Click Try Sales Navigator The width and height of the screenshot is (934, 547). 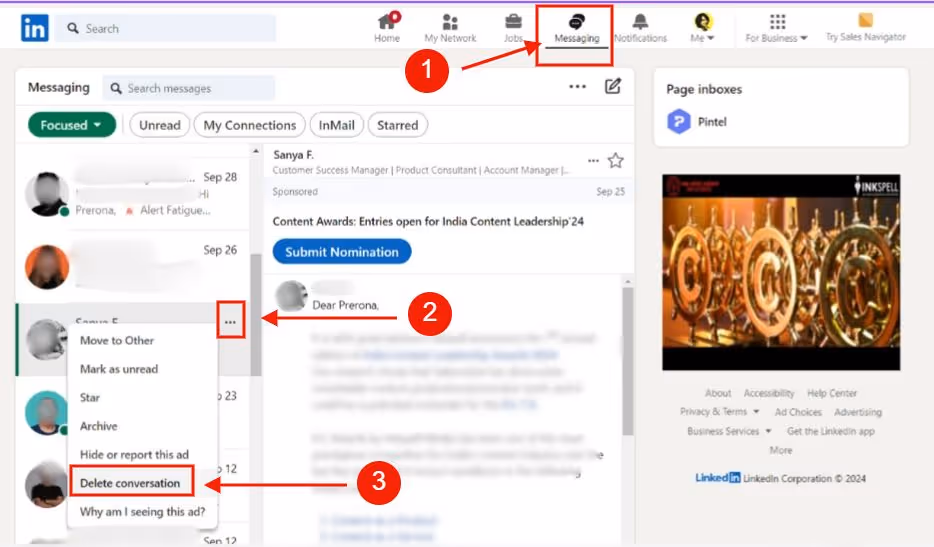pos(865,28)
